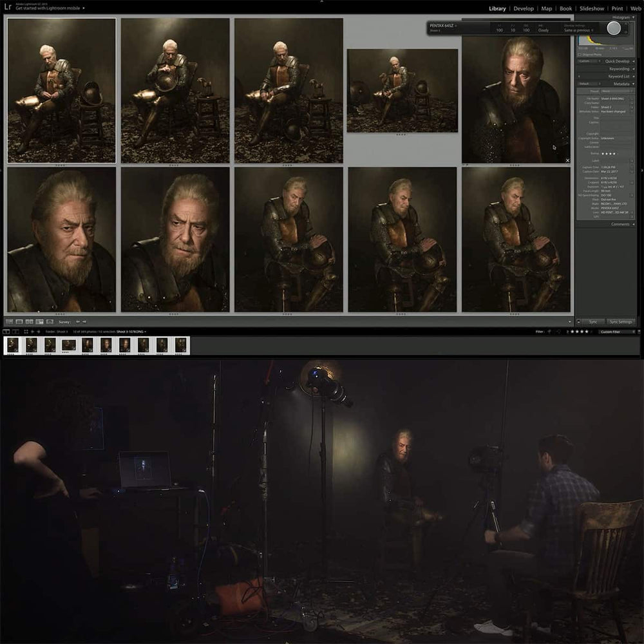
Task: Select the Survey view icon
Action: (39, 321)
